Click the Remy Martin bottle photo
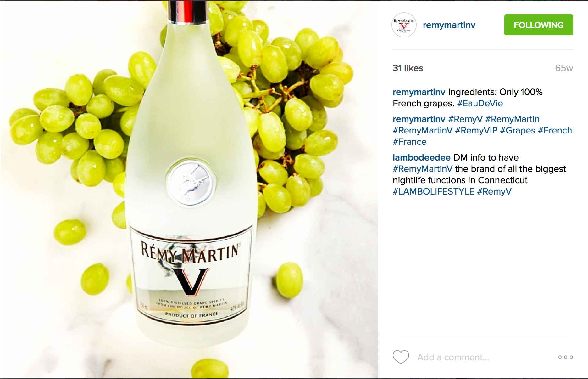588x379 pixels. [189, 189]
